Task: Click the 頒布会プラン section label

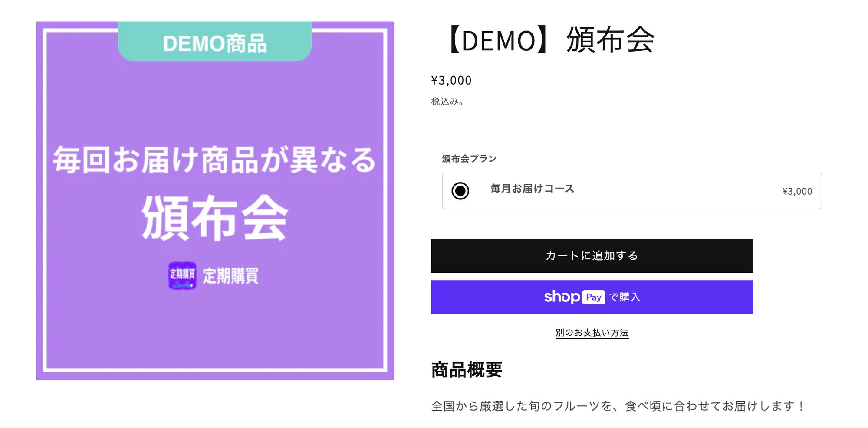Action: pos(469,159)
